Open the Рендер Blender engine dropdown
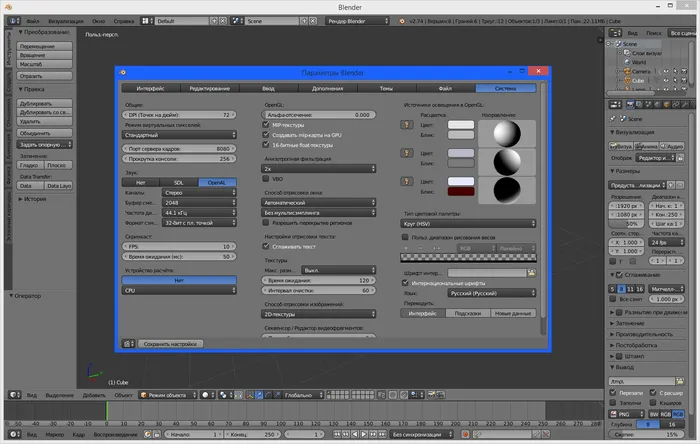700x444 pixels. 357,21
